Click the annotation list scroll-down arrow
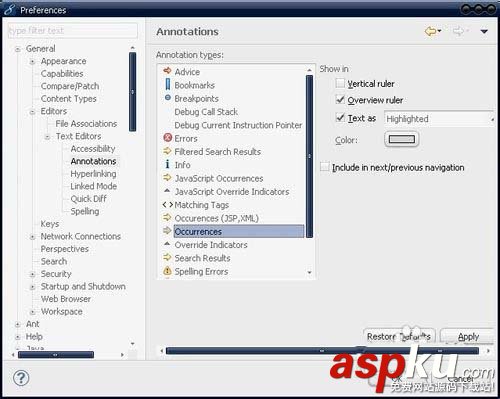The image size is (500, 399). coord(309,273)
